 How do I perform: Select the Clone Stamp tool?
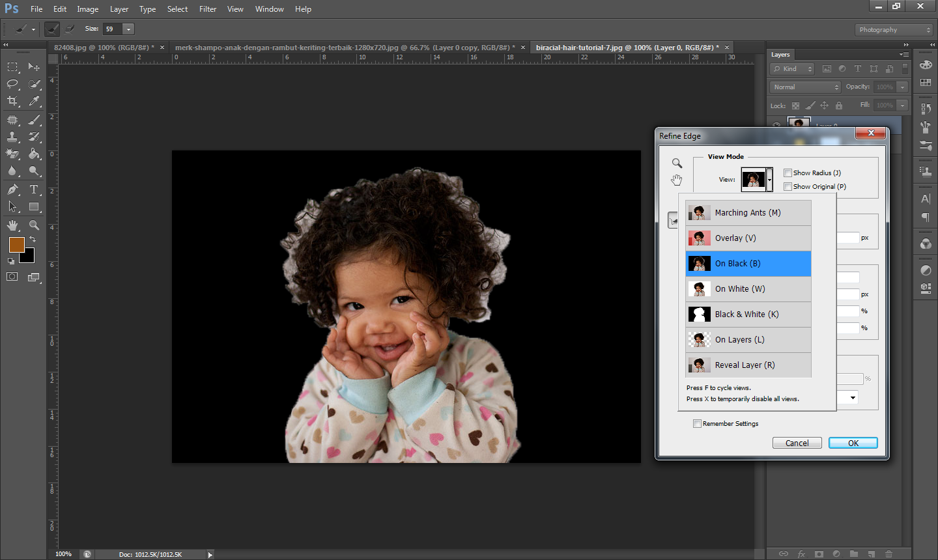tap(12, 136)
